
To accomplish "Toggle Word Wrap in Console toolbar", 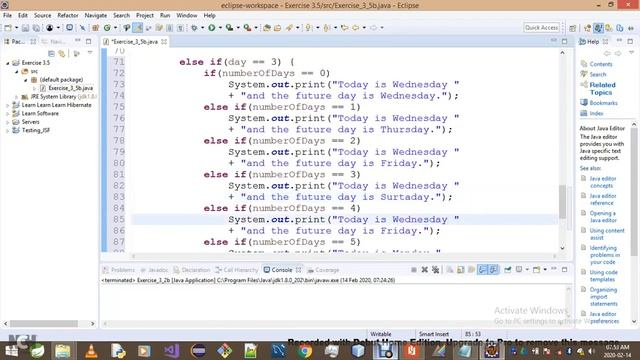I will [471, 270].
